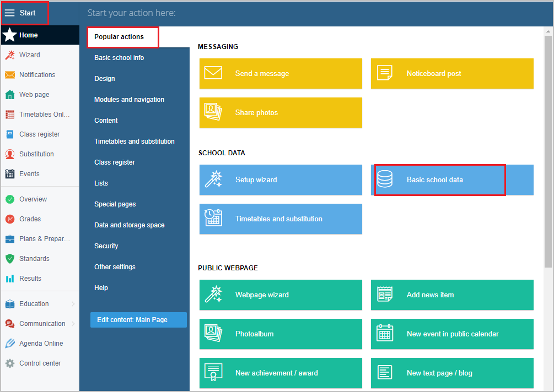Click the Send a message tile
Image resolution: width=554 pixels, height=392 pixels.
[281, 73]
